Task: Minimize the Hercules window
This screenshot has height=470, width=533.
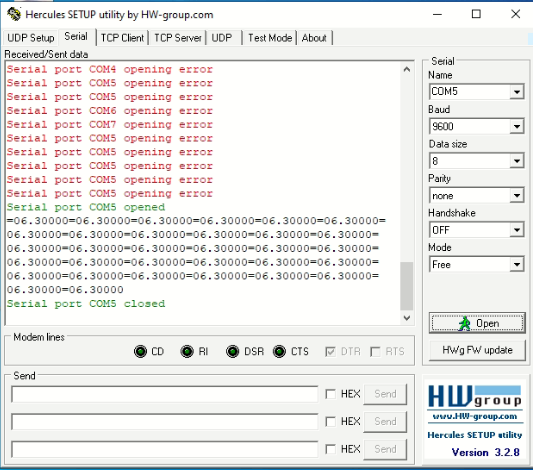Action: [x=437, y=14]
